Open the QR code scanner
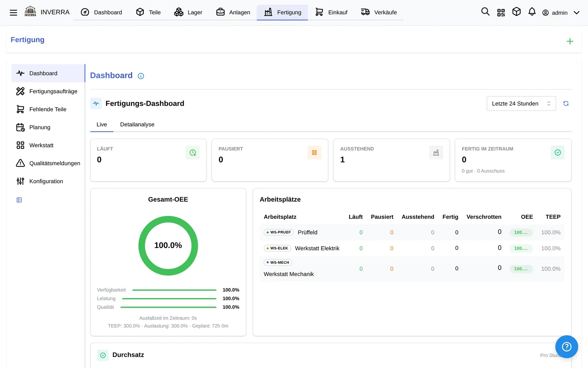 pos(501,13)
